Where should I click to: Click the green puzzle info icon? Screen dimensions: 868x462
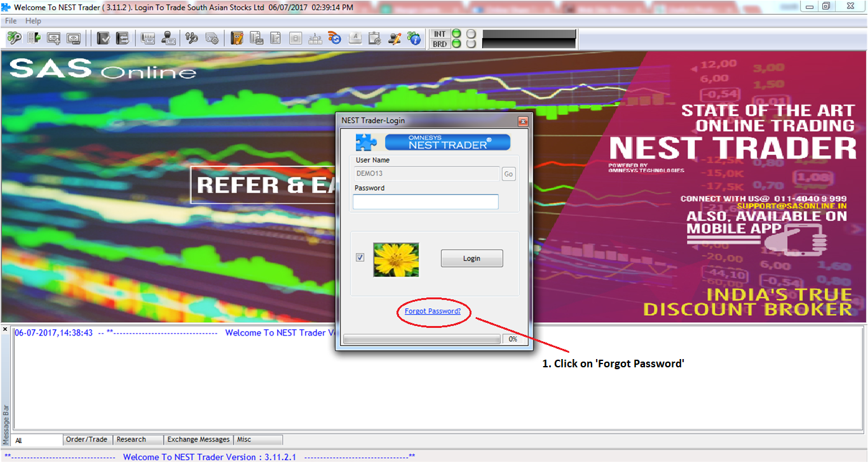click(414, 38)
